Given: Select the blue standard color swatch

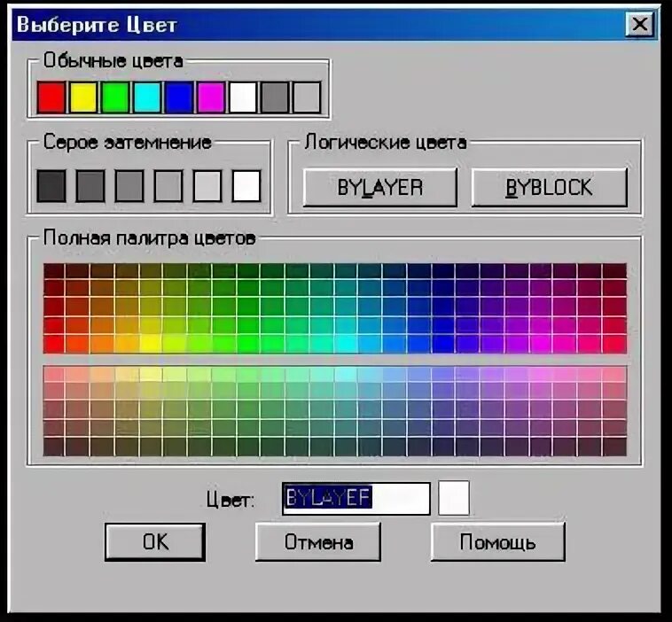Looking at the screenshot, I should tap(179, 97).
